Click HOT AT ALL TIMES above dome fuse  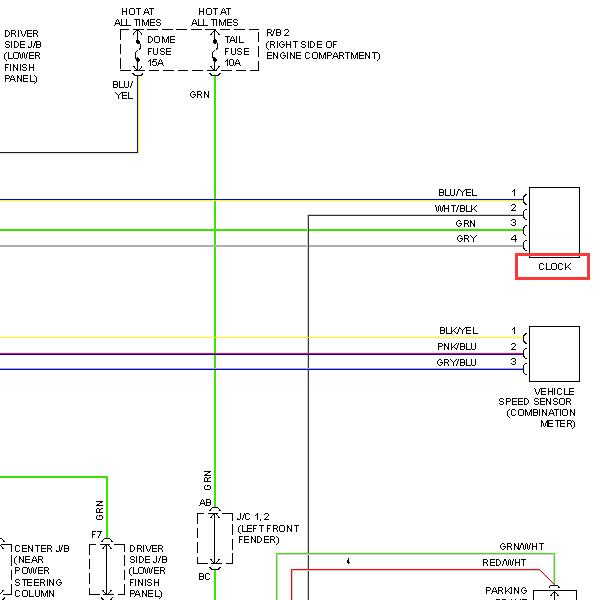(x=138, y=17)
